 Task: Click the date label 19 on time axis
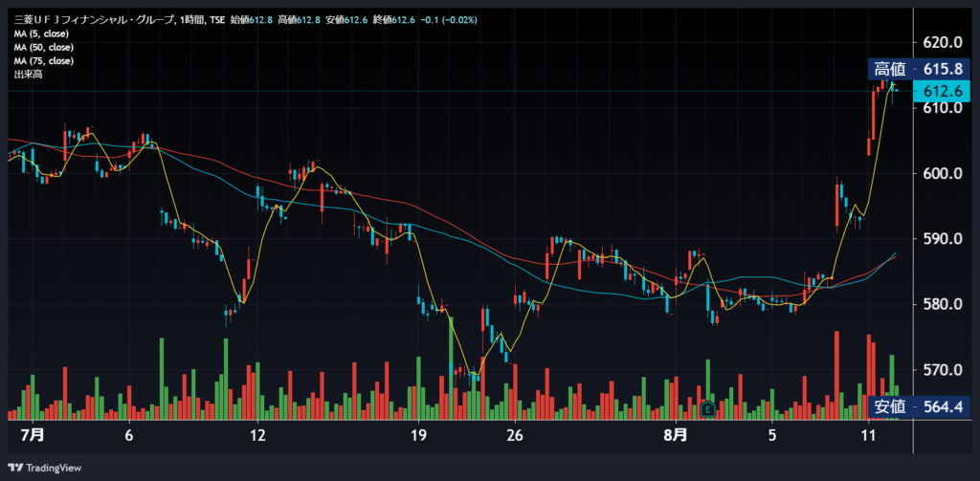pos(418,435)
